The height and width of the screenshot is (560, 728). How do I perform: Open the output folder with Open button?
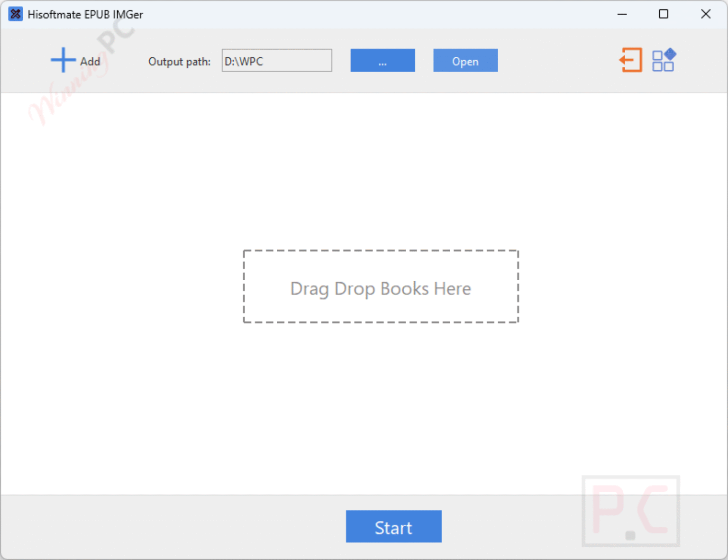(465, 61)
